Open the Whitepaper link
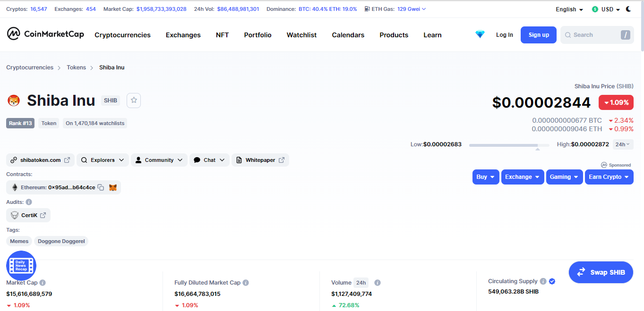This screenshot has width=644, height=311. point(260,160)
